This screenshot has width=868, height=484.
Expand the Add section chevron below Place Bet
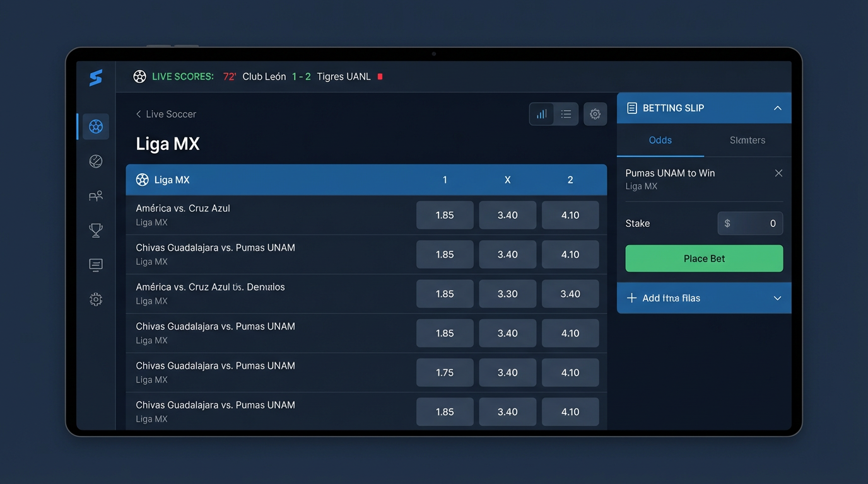pos(777,298)
